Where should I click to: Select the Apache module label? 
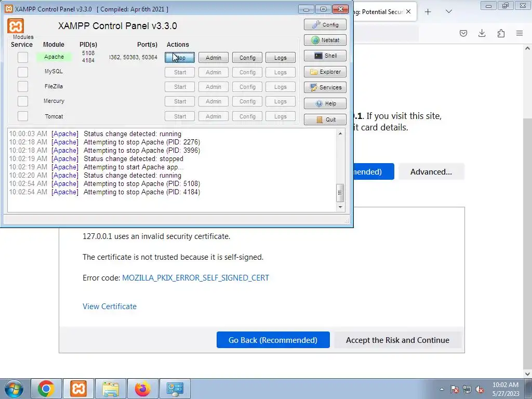tap(54, 57)
